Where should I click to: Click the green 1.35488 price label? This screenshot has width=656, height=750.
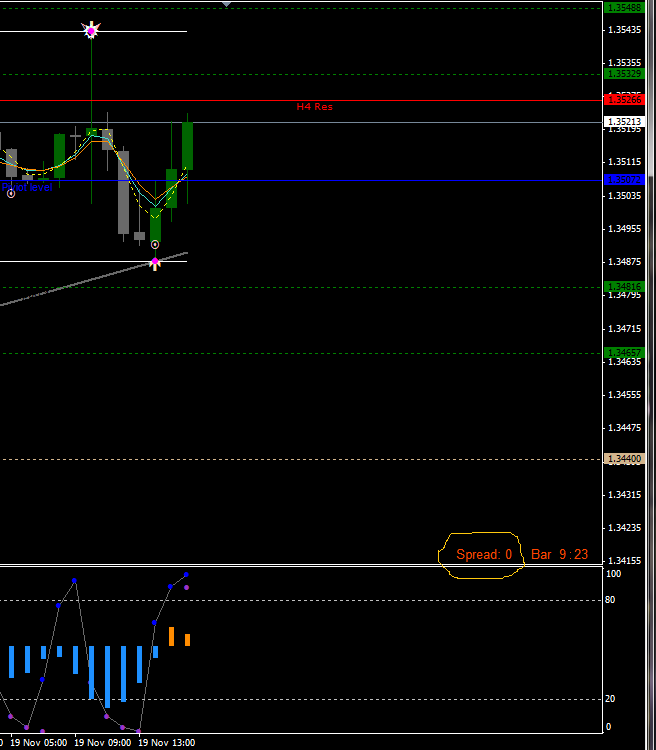pos(624,7)
